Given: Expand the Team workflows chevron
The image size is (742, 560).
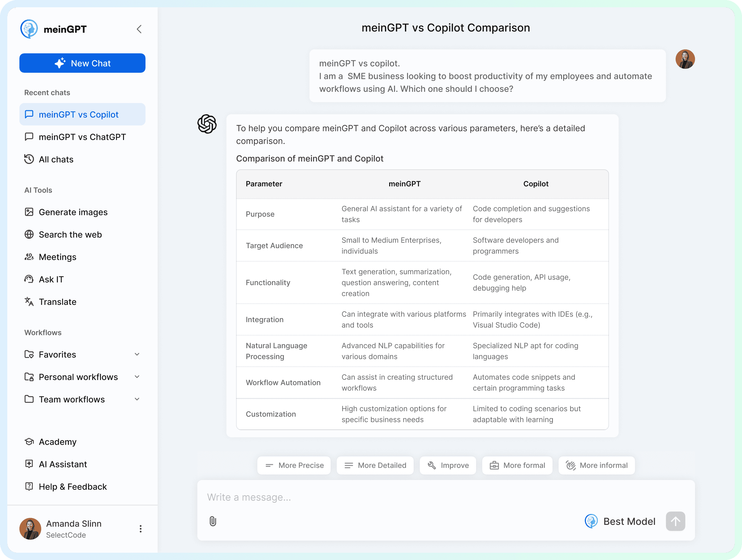Looking at the screenshot, I should coord(137,399).
